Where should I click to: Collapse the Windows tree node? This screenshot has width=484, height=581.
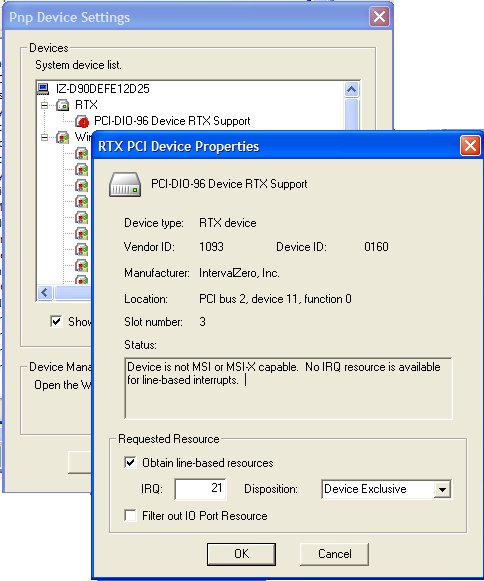(x=44, y=137)
